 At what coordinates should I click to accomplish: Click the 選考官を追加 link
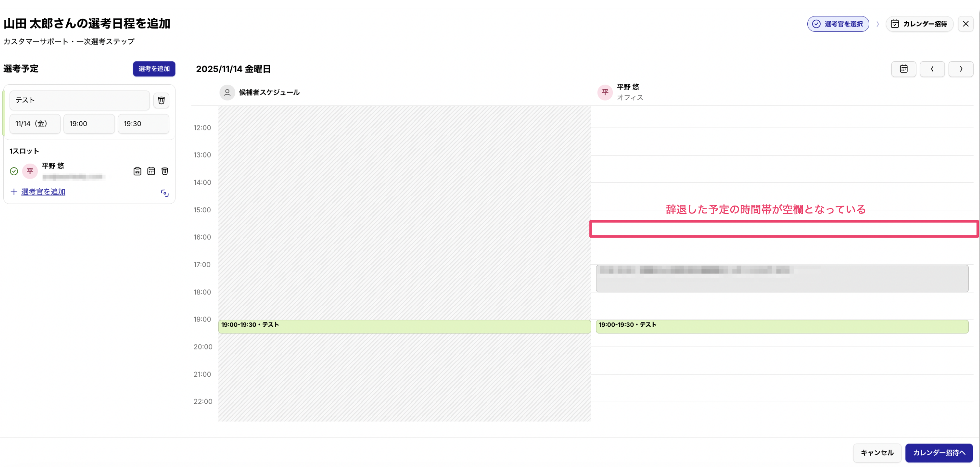point(43,192)
